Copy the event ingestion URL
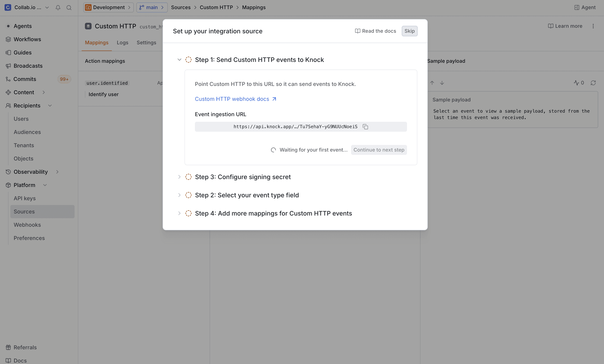Viewport: 604px width, 364px height. pos(366,127)
